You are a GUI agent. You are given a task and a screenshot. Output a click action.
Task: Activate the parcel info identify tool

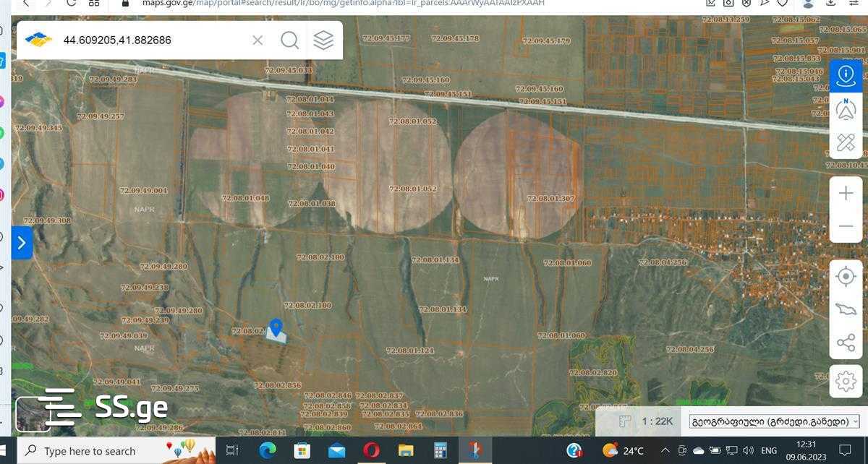coord(846,75)
